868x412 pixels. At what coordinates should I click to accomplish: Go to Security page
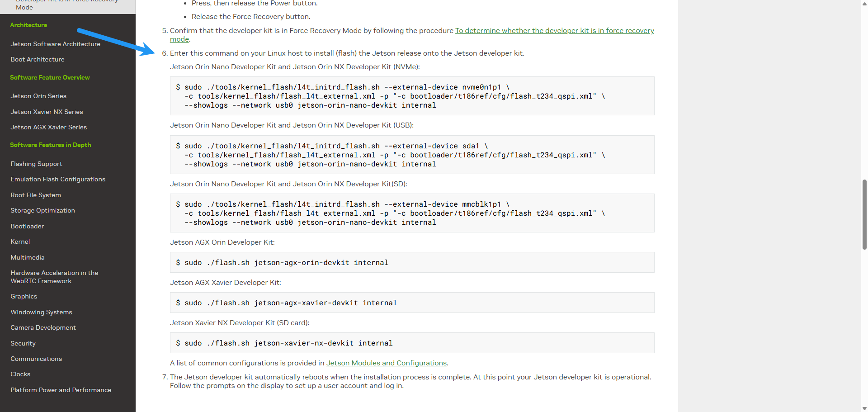tap(23, 343)
